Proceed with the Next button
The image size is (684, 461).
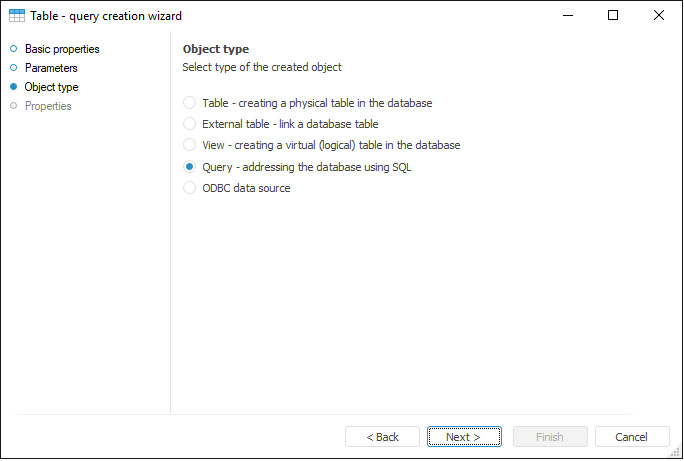(464, 437)
